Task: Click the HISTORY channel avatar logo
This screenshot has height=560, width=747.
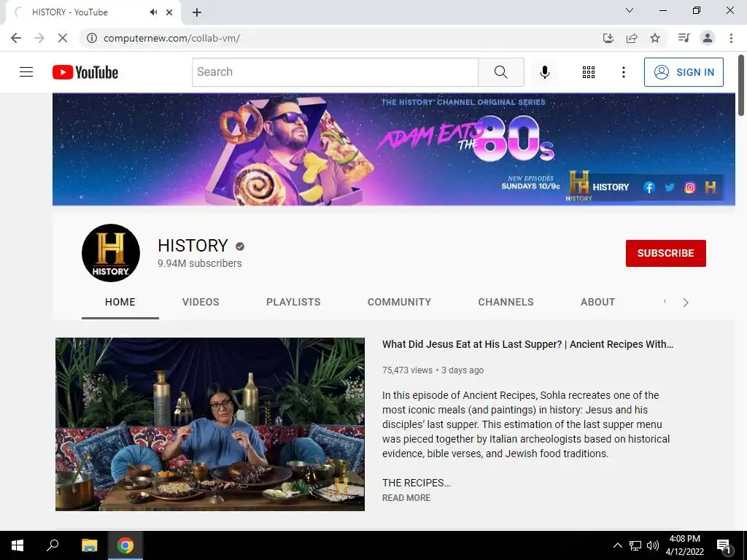Action: 111,253
